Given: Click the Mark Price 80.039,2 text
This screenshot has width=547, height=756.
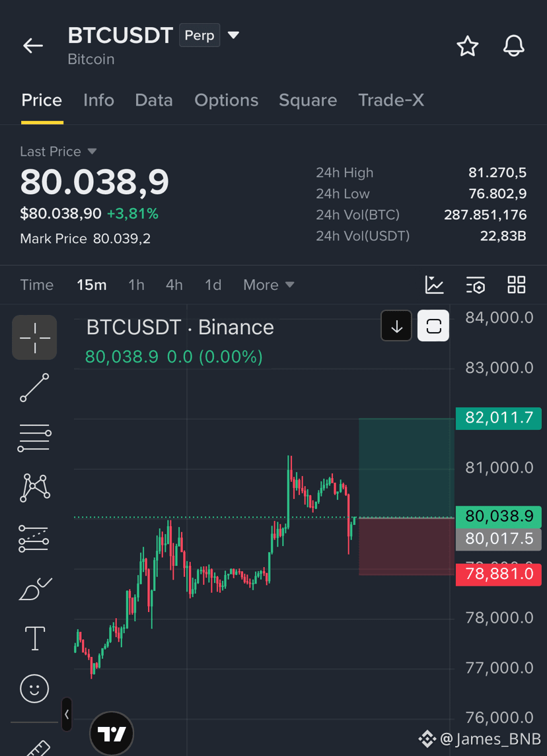Looking at the screenshot, I should pos(85,238).
